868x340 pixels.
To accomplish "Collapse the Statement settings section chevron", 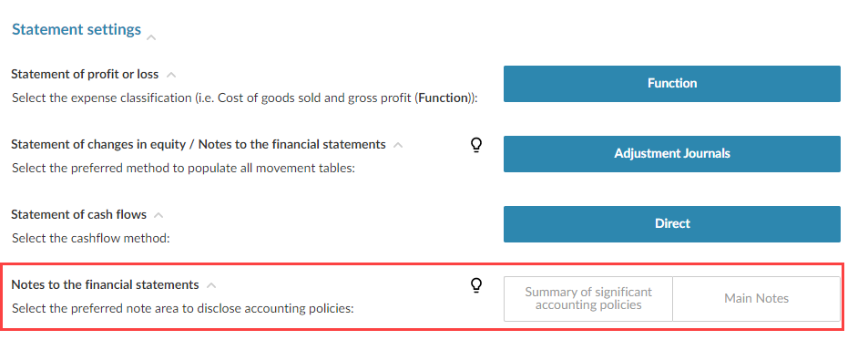I will pos(151,37).
